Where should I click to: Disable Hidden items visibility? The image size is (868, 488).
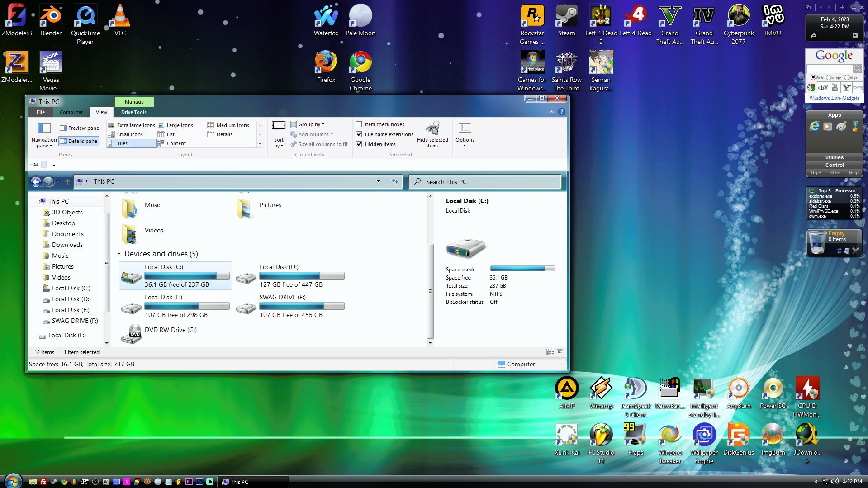[359, 144]
